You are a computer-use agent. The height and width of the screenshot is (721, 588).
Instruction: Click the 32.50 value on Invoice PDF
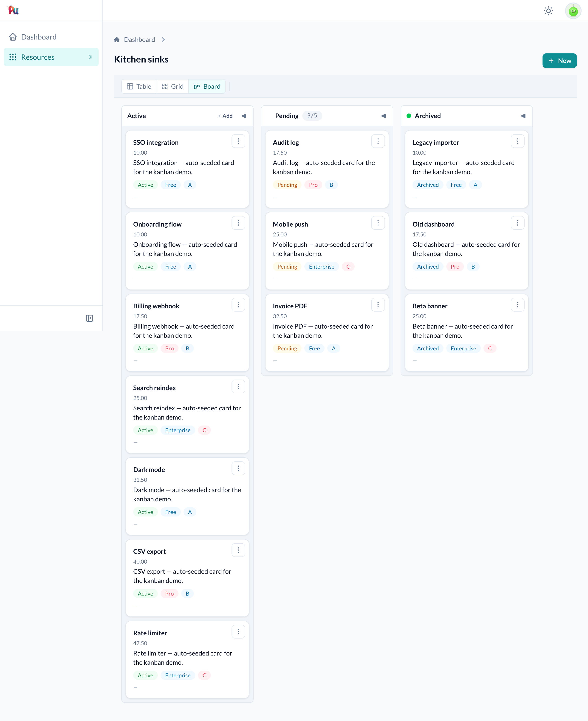(280, 316)
